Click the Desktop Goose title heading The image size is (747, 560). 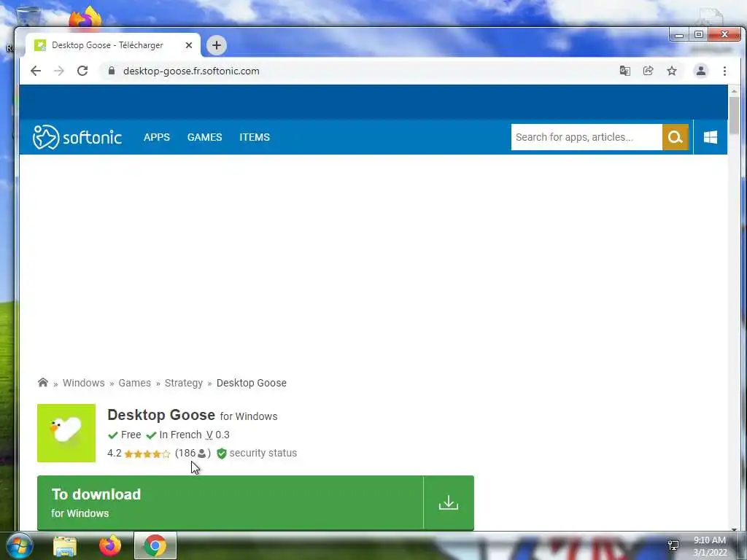coord(161,415)
